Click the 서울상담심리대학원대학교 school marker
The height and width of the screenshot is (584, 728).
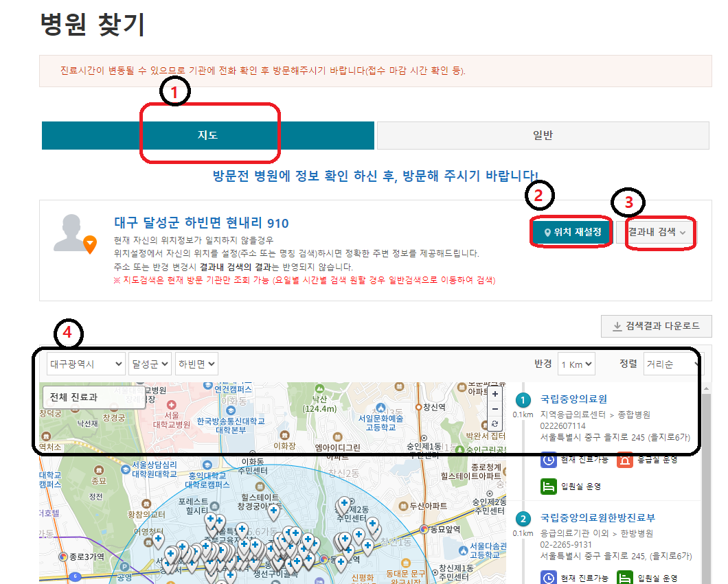(126, 469)
